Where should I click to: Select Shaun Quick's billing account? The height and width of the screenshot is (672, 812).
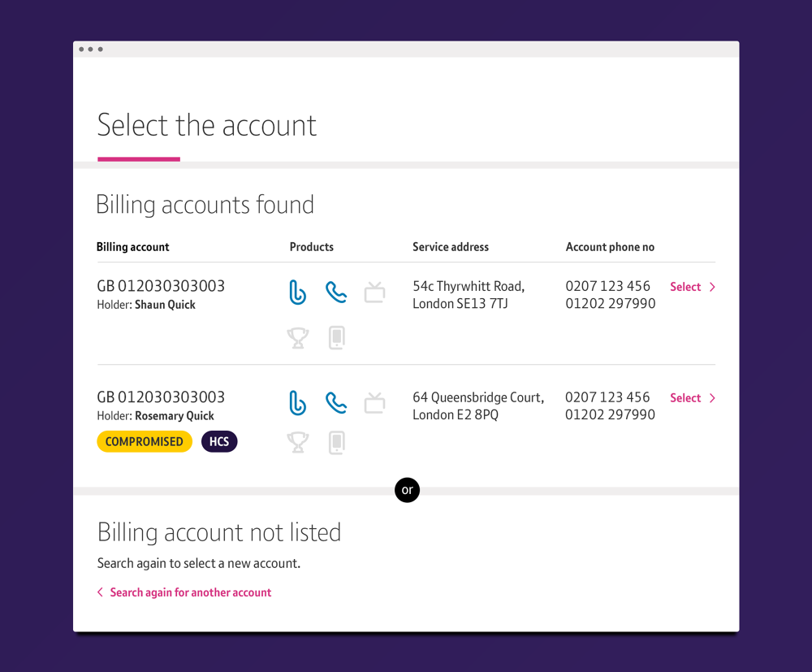click(686, 286)
